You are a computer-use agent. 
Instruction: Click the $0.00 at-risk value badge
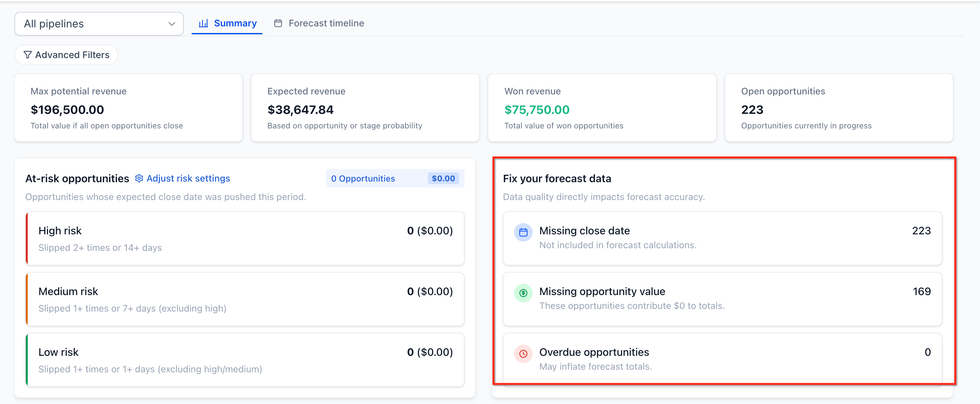tap(443, 178)
